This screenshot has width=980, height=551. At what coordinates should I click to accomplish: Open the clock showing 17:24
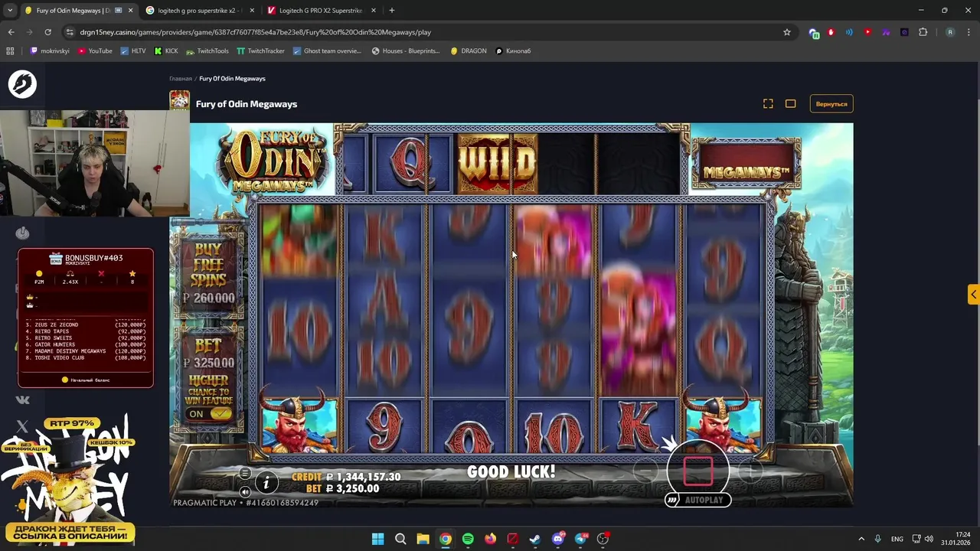tap(955, 539)
